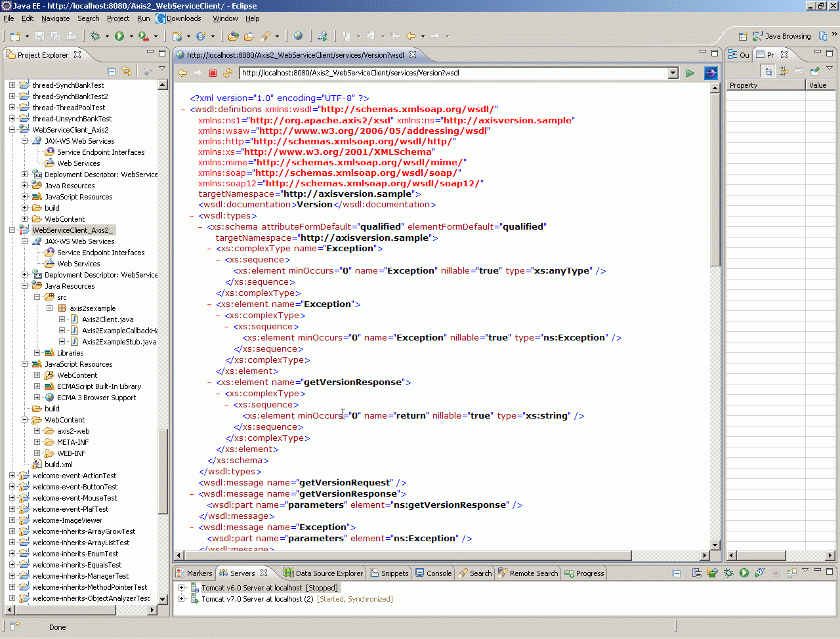Click the debug server bug icon in Servers view
This screenshot has width=840, height=639.
pos(728,573)
